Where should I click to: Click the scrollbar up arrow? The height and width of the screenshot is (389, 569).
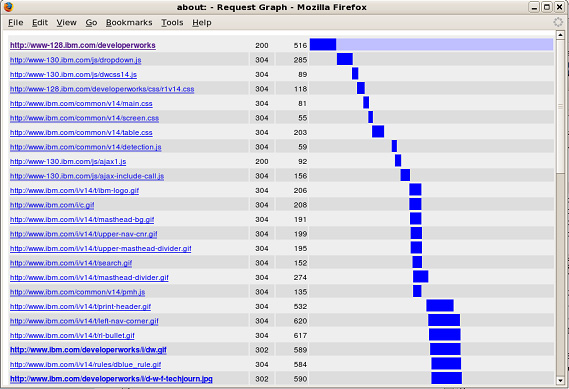[560, 35]
